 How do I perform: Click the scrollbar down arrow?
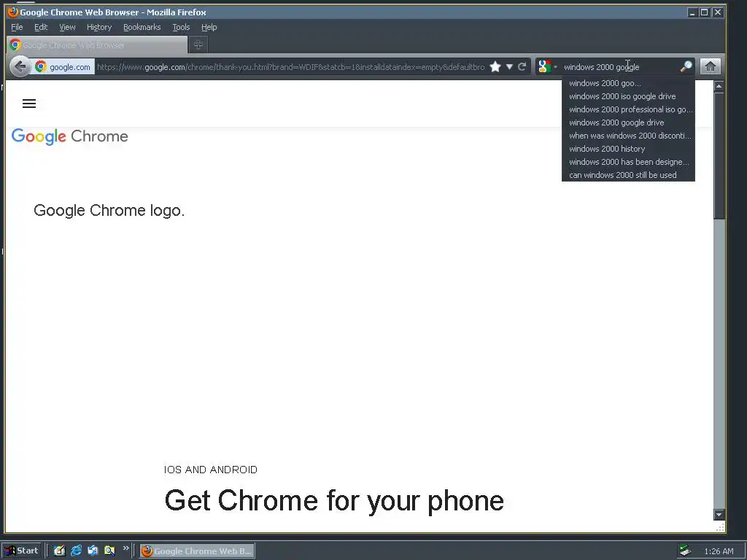click(x=719, y=514)
